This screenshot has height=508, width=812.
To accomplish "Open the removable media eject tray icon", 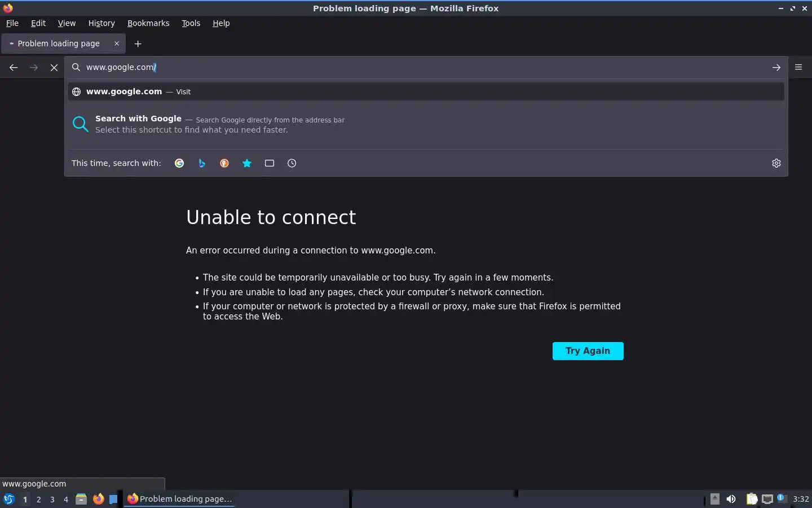I will pos(715,499).
